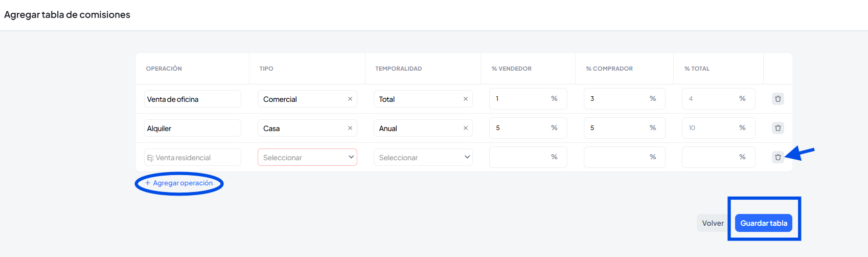Image resolution: width=868 pixels, height=257 pixels.
Task: Clear Casa type with the X icon
Action: tap(350, 128)
